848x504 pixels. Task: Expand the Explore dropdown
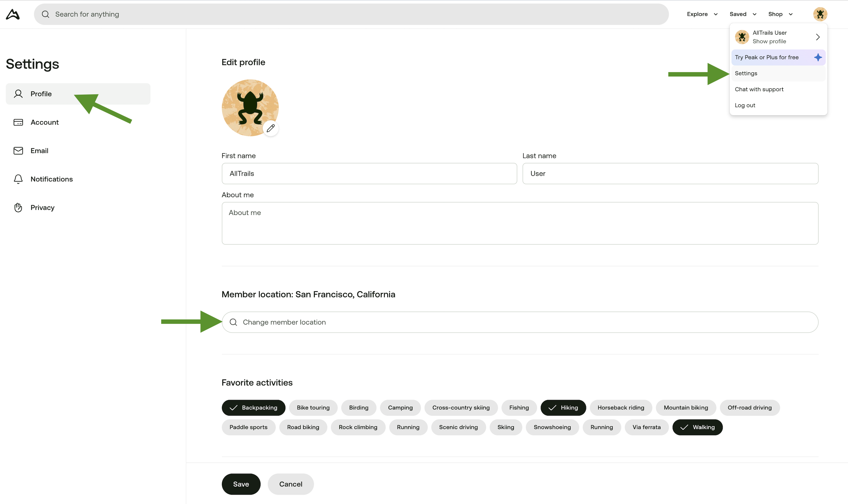coord(702,14)
